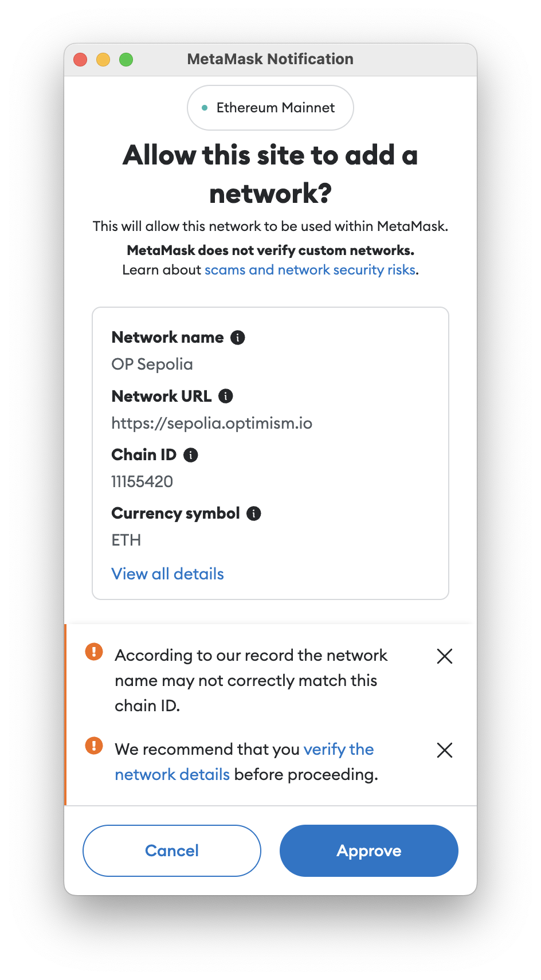Screen dimensions: 541x980
Task: Click the green zoom traffic light
Action: (x=127, y=59)
